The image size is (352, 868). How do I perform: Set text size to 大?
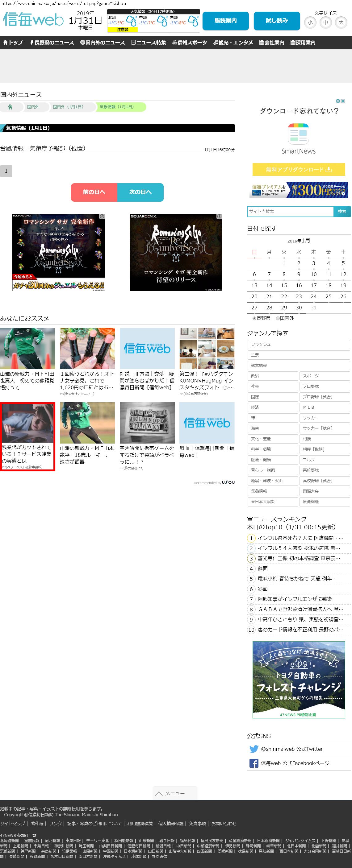pos(341,23)
